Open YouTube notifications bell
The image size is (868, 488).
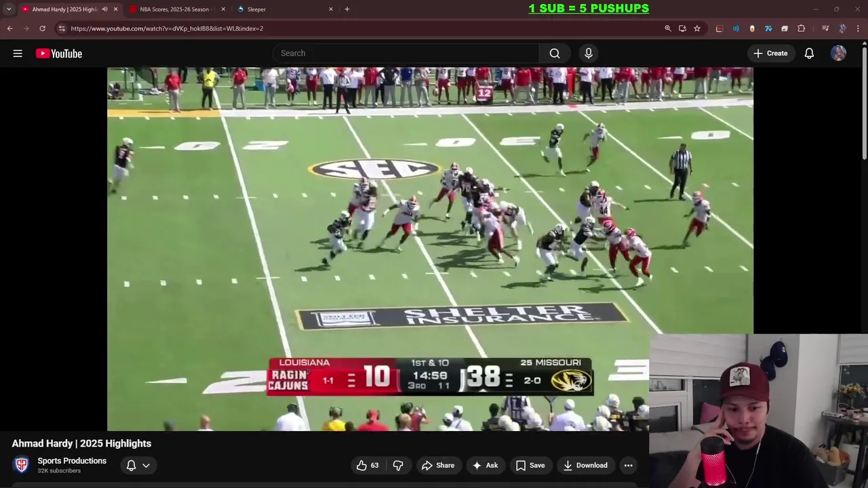[x=809, y=54]
